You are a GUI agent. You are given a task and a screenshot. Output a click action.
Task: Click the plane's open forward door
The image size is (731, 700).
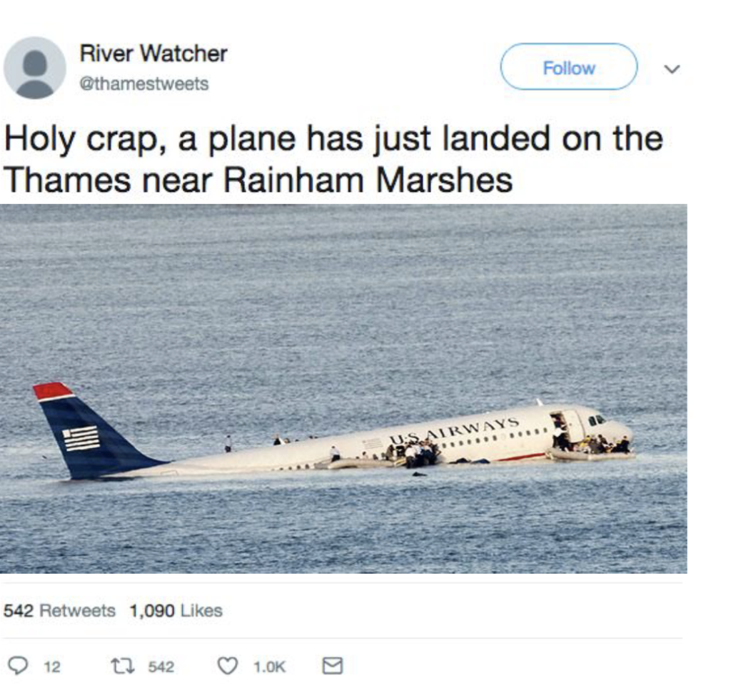(560, 430)
